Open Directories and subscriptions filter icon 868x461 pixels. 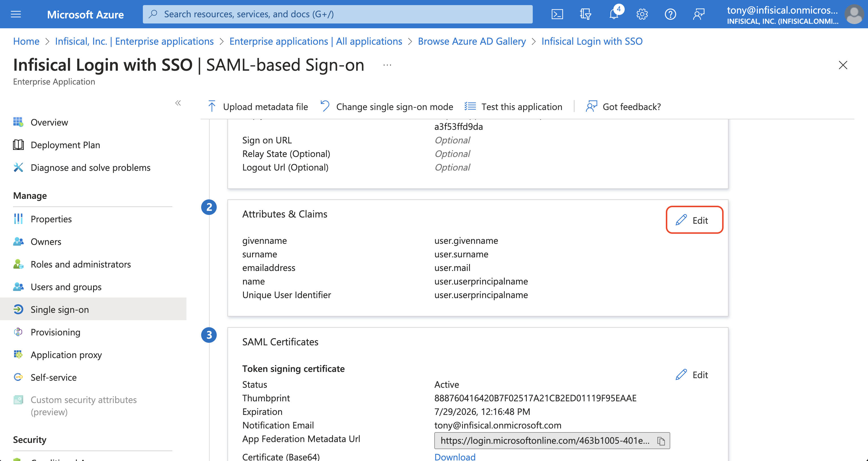pos(585,14)
